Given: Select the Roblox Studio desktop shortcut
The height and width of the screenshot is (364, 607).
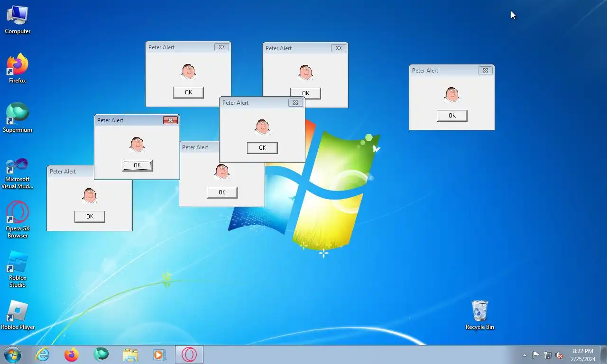Looking at the screenshot, I should point(18,269).
